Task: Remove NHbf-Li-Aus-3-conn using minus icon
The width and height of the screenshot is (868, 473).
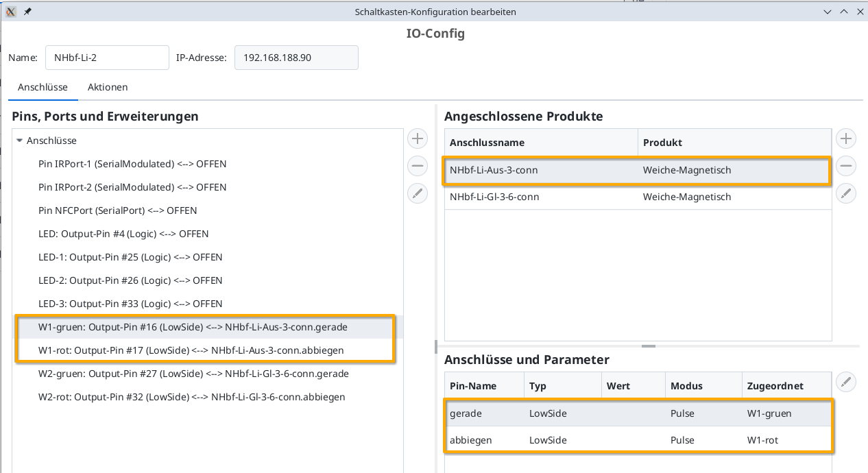Action: 846,166
